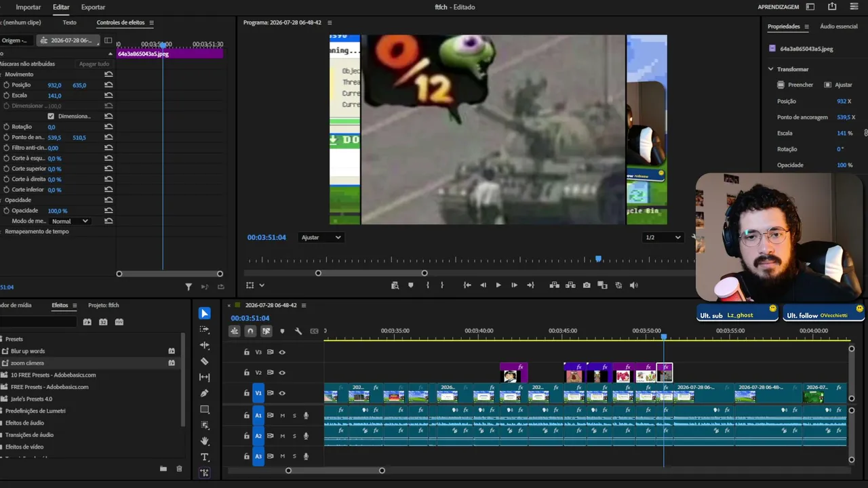Select the Ripple Edit tool
Screen dimensions: 868x488
coord(204,346)
